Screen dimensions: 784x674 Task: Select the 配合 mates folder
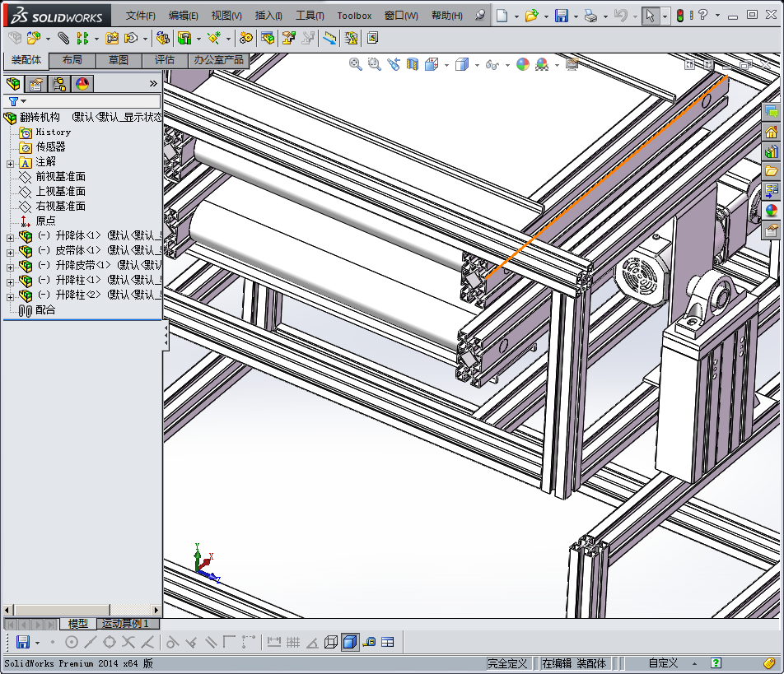45,310
